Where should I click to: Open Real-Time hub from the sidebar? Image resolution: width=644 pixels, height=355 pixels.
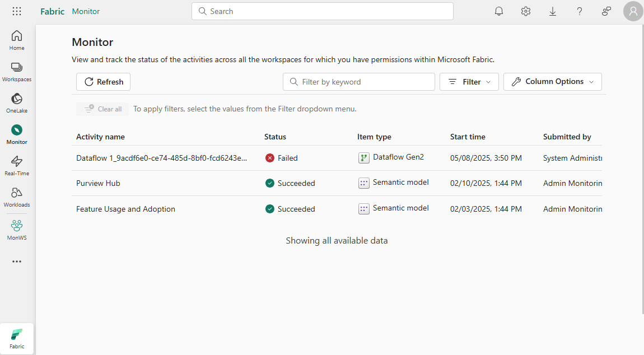click(x=16, y=165)
